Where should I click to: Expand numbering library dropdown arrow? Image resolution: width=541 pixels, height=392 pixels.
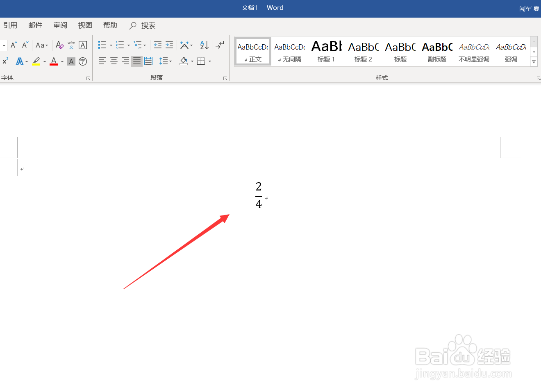tap(128, 45)
